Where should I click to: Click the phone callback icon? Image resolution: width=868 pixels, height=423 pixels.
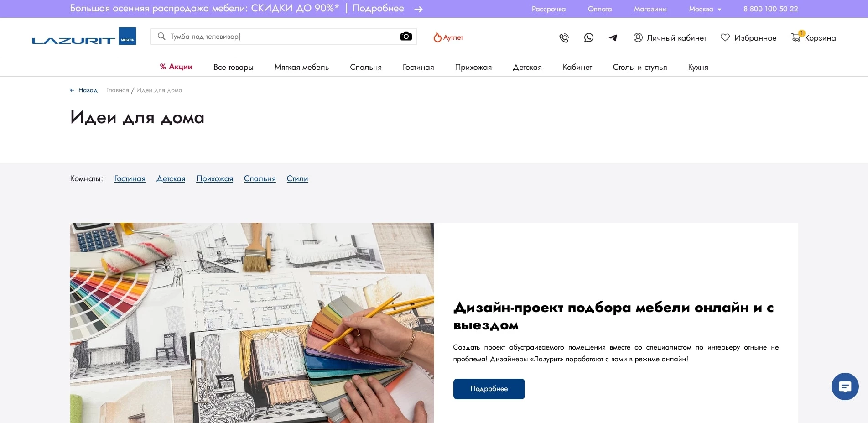click(564, 37)
